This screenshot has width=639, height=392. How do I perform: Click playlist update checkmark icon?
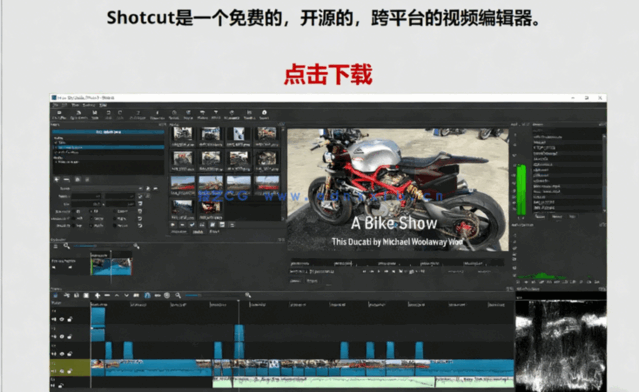[192, 225]
